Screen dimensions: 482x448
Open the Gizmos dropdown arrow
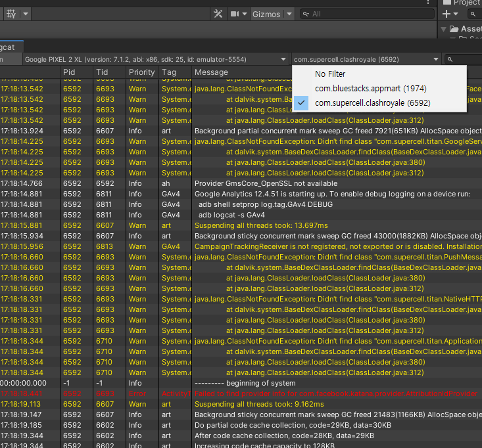pyautogui.click(x=289, y=14)
